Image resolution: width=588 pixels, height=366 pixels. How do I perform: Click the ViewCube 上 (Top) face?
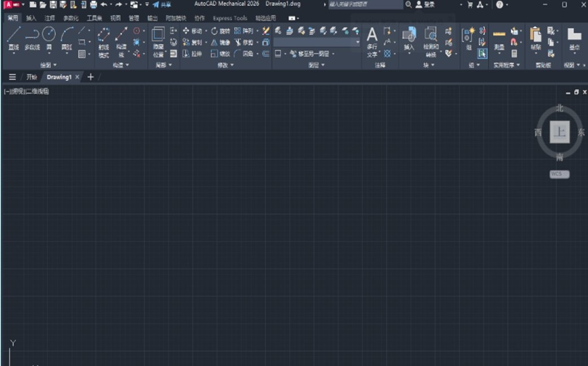pyautogui.click(x=559, y=132)
